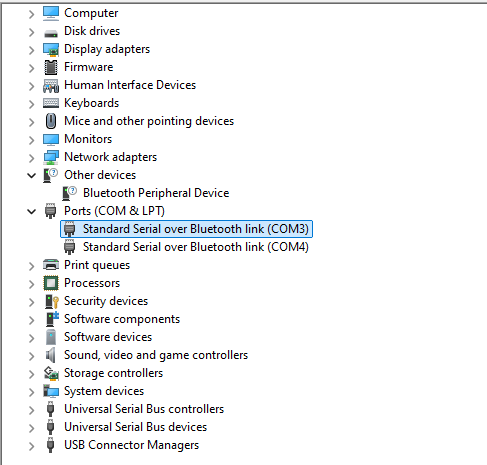487x465 pixels.
Task: Collapse the Ports (COM & LPT) category
Action: point(31,211)
